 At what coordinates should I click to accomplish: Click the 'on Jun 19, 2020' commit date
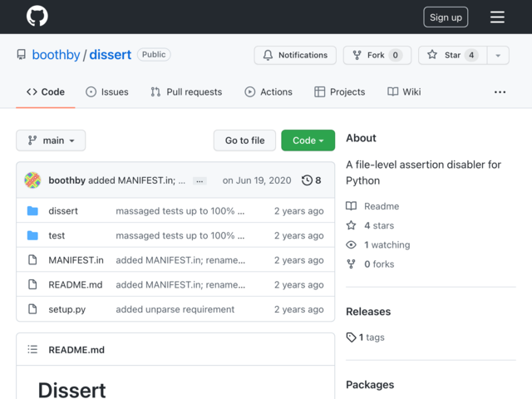tap(257, 180)
